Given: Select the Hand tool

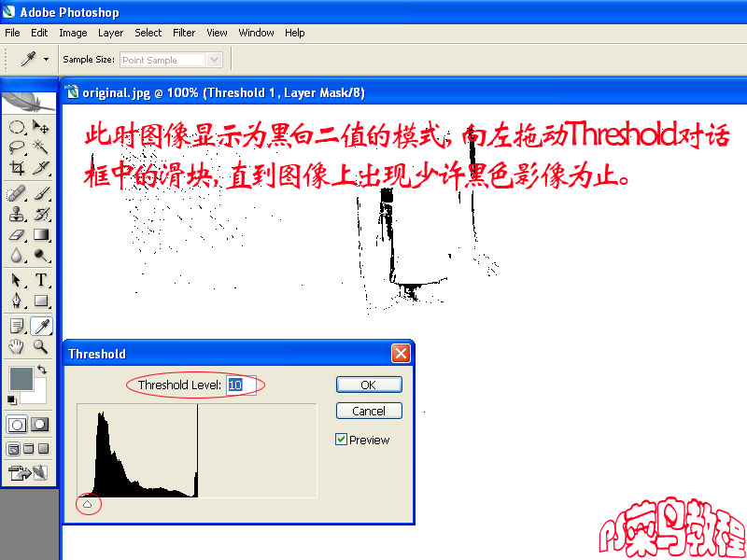Looking at the screenshot, I should (17, 346).
